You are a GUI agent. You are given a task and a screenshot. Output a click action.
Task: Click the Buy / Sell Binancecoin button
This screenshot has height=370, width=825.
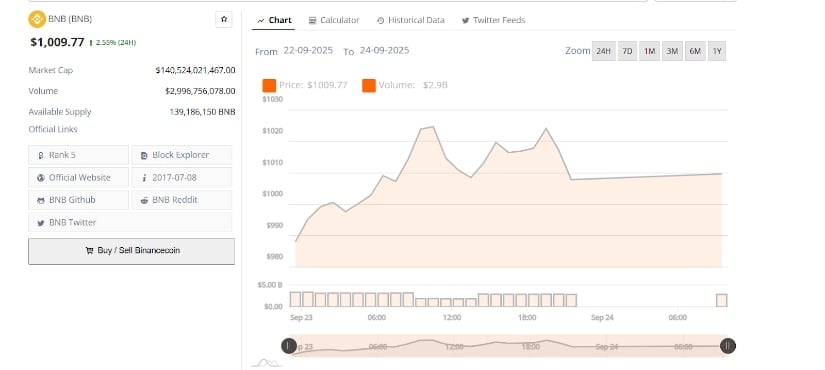[x=132, y=251]
